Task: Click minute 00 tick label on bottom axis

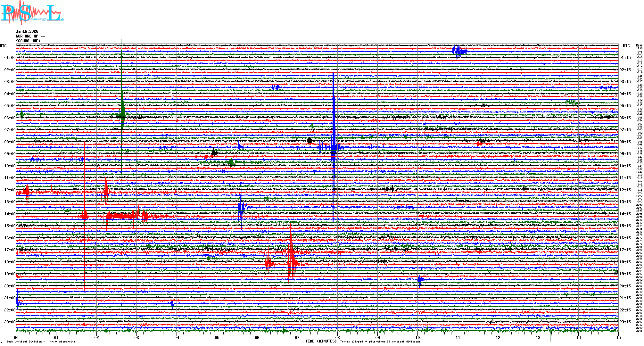Action: pyautogui.click(x=16, y=338)
